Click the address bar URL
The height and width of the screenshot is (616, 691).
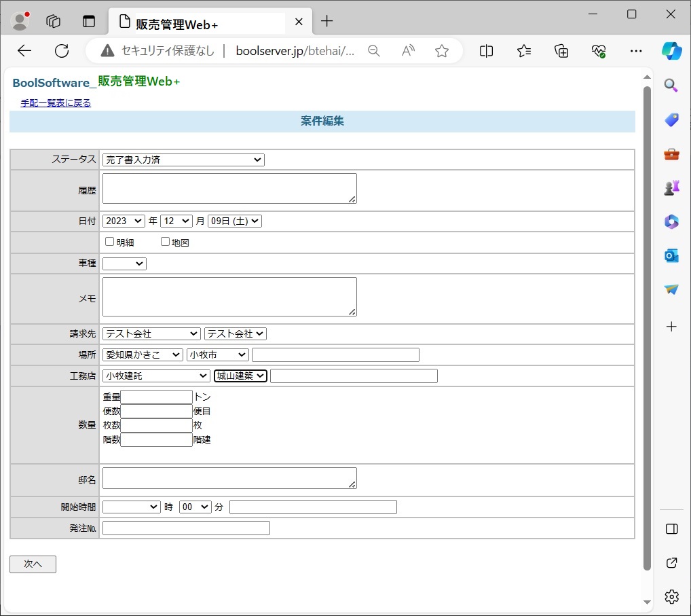[x=295, y=51]
